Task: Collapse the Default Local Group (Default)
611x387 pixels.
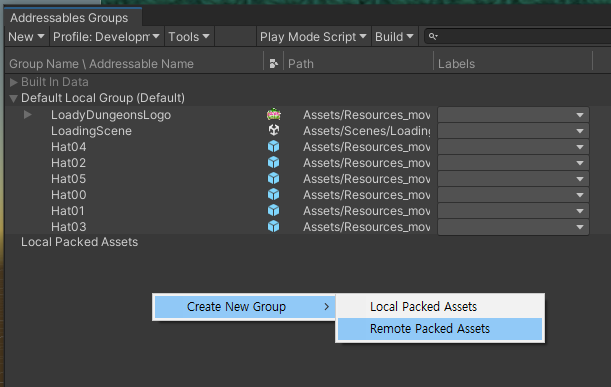Action: click(x=14, y=98)
